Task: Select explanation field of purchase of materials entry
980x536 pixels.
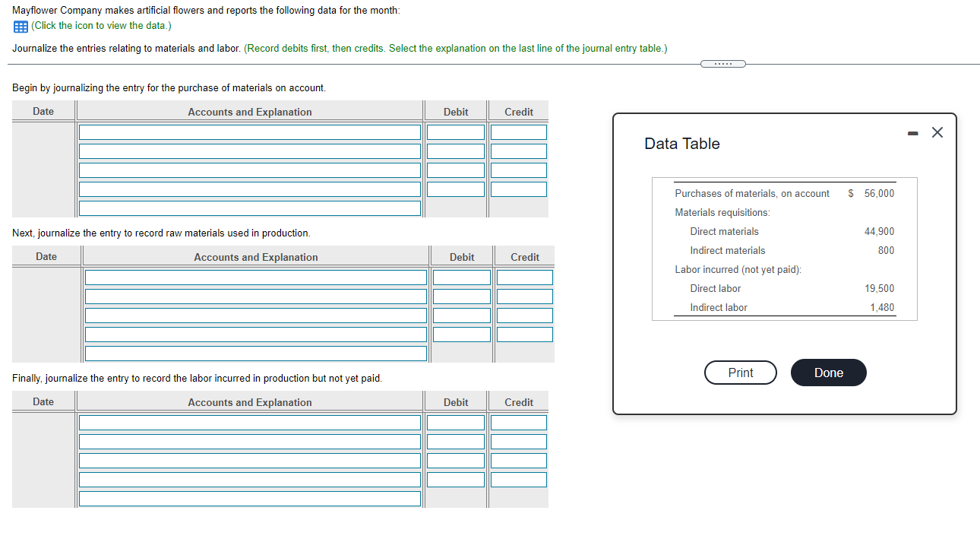Action: point(249,208)
